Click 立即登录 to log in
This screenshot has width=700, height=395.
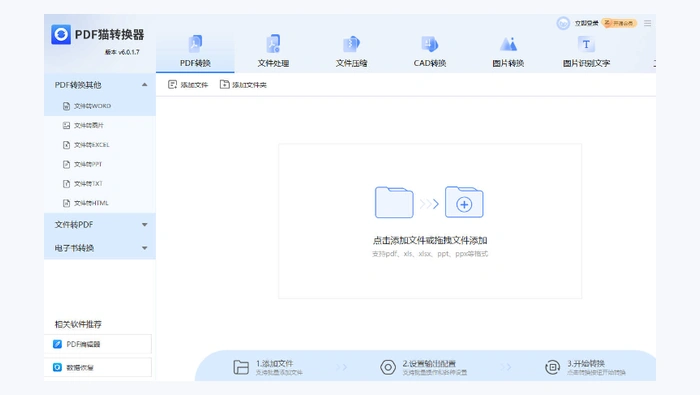click(x=586, y=23)
